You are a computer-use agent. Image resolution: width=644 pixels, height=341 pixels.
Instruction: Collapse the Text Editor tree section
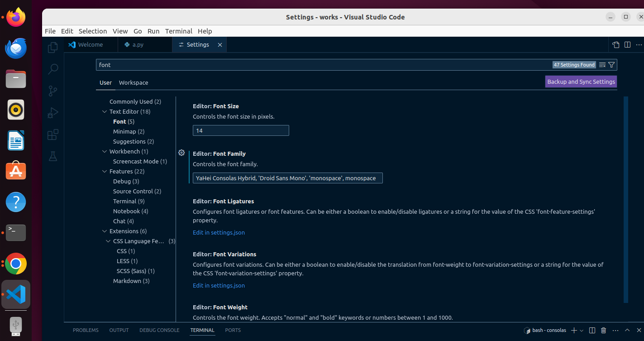tap(105, 112)
